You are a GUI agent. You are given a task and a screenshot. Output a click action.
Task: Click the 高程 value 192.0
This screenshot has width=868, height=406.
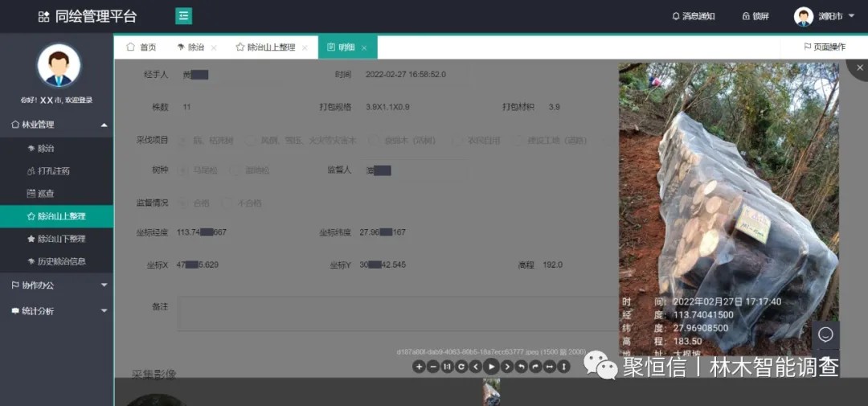pos(552,265)
